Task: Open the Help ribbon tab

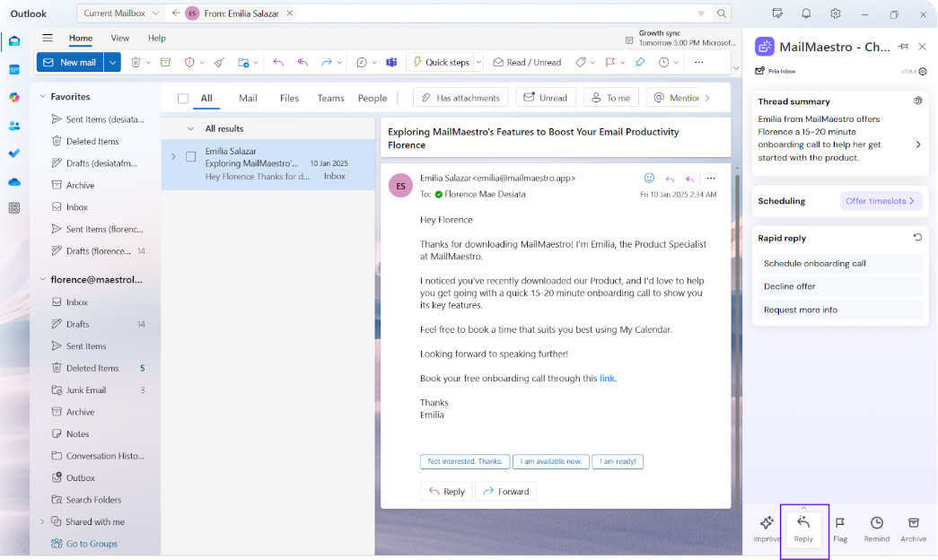Action: [157, 38]
